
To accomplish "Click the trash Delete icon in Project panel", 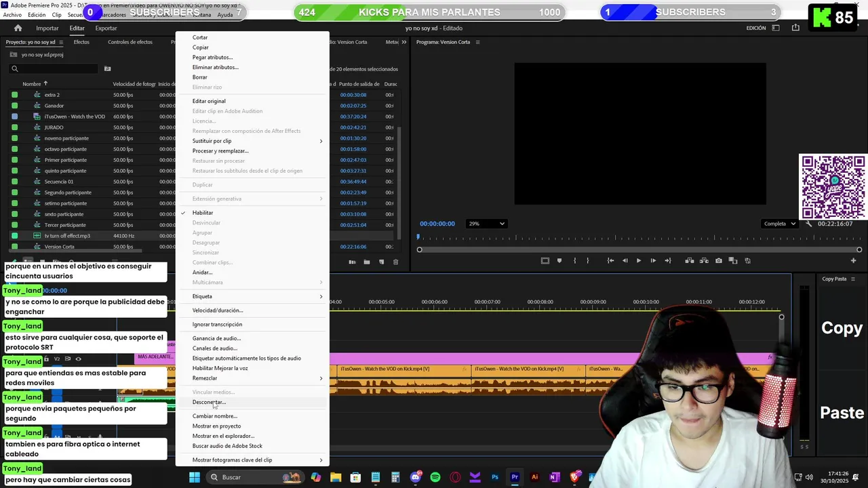I will point(396,262).
